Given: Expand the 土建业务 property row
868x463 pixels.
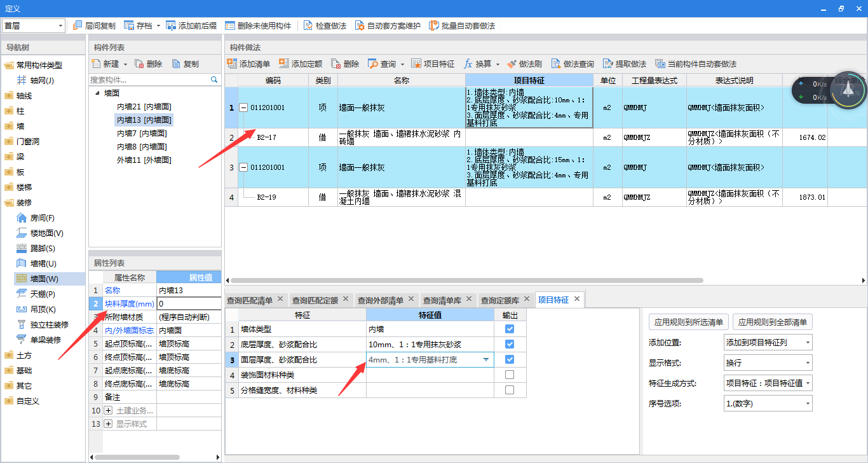Looking at the screenshot, I should tap(108, 410).
